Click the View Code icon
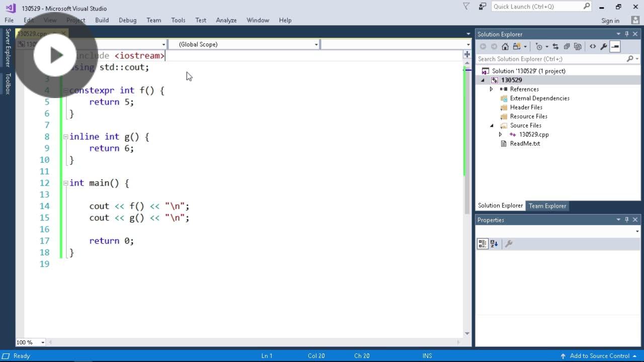 pyautogui.click(x=593, y=46)
